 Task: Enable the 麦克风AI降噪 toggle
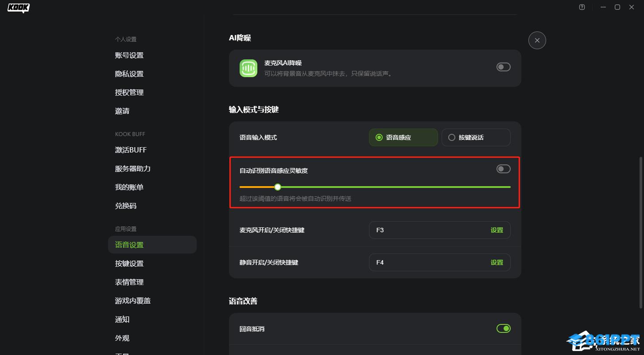pyautogui.click(x=503, y=67)
